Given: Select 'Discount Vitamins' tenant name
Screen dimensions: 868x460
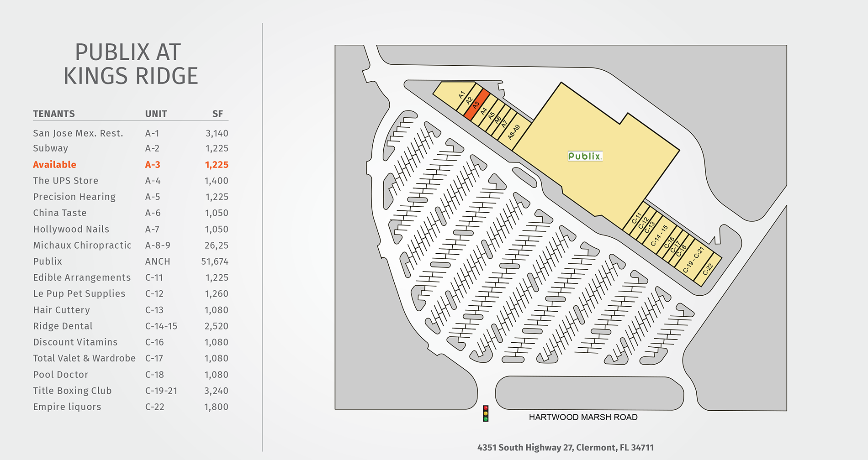Looking at the screenshot, I should (x=75, y=342).
